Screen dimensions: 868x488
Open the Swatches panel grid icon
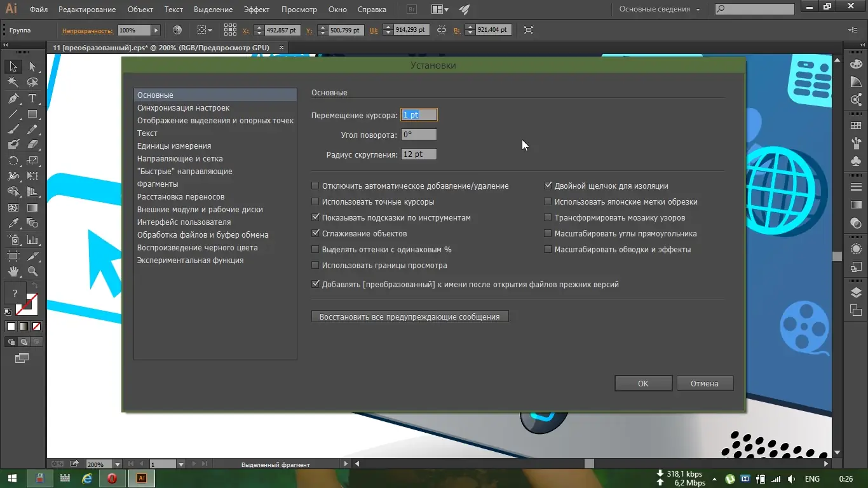pos(856,125)
